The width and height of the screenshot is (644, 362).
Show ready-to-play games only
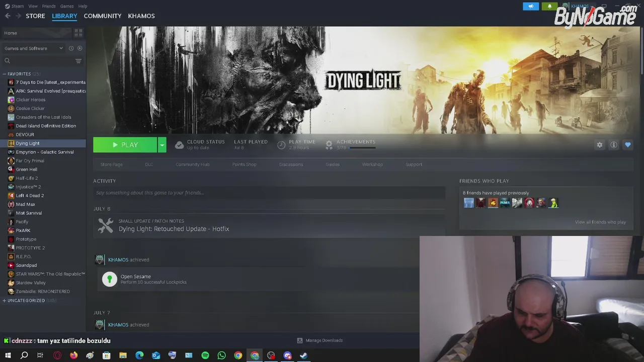[79, 48]
